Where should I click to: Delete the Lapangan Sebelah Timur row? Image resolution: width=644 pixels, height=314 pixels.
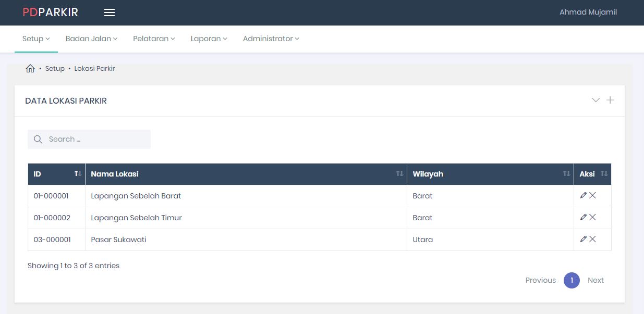pos(593,217)
